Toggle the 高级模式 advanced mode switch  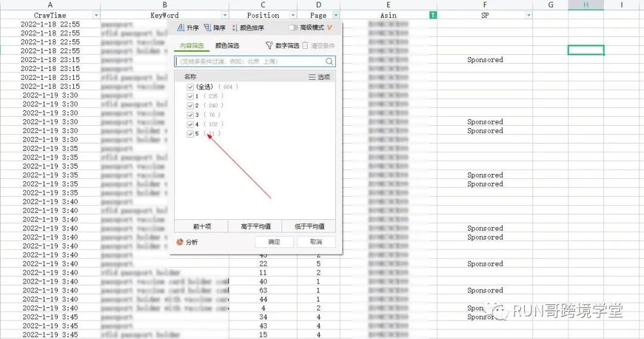[293, 27]
